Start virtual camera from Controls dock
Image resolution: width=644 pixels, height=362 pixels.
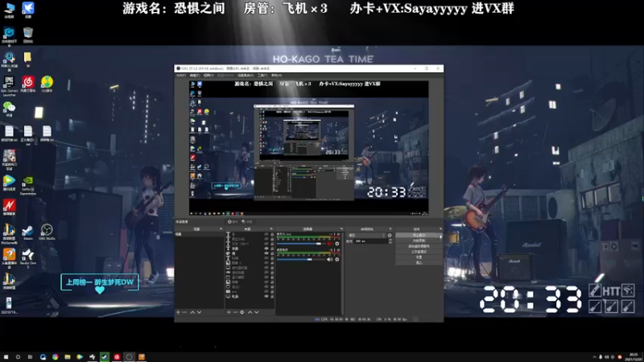[419, 246]
